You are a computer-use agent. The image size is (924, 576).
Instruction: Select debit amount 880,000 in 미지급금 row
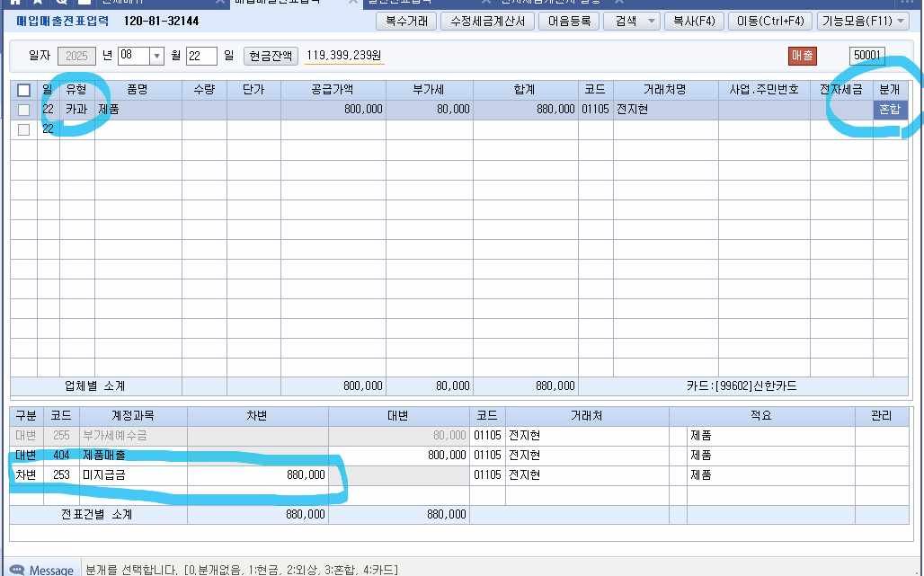point(258,475)
